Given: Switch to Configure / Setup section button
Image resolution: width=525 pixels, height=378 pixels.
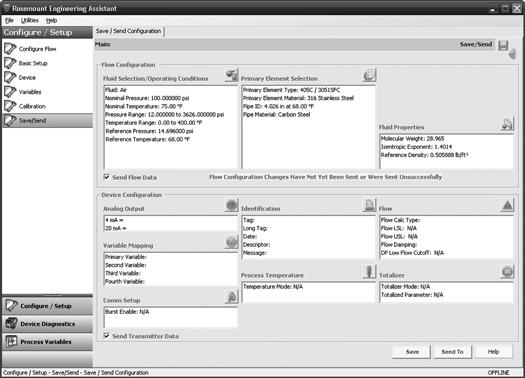Looking at the screenshot, I should pyautogui.click(x=47, y=306).
